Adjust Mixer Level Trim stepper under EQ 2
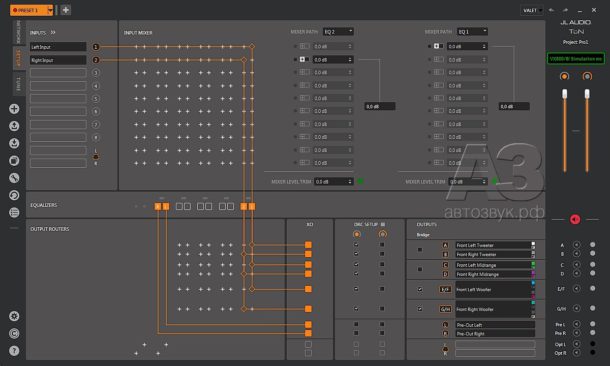The width and height of the screenshot is (610, 366). 350,182
